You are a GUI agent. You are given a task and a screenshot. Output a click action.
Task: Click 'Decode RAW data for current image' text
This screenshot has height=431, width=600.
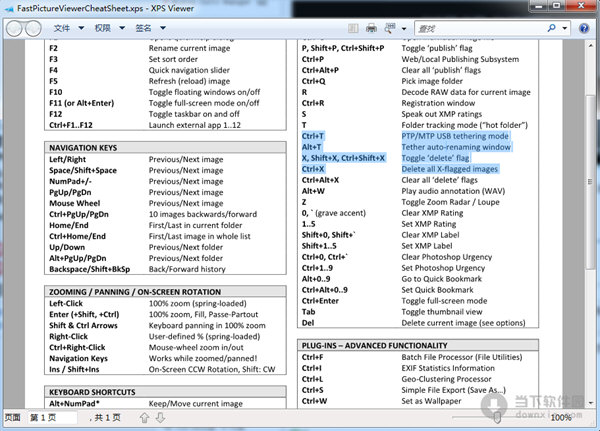[x=466, y=92]
